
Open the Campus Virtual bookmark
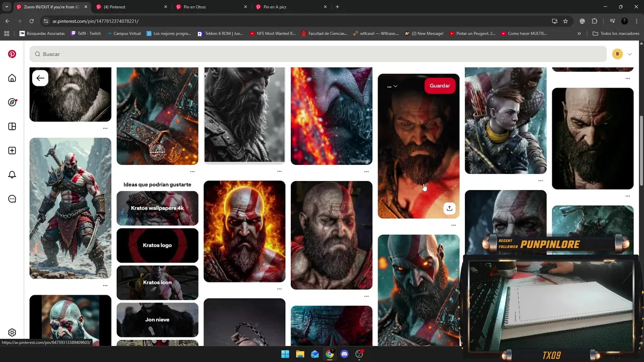pyautogui.click(x=124, y=34)
